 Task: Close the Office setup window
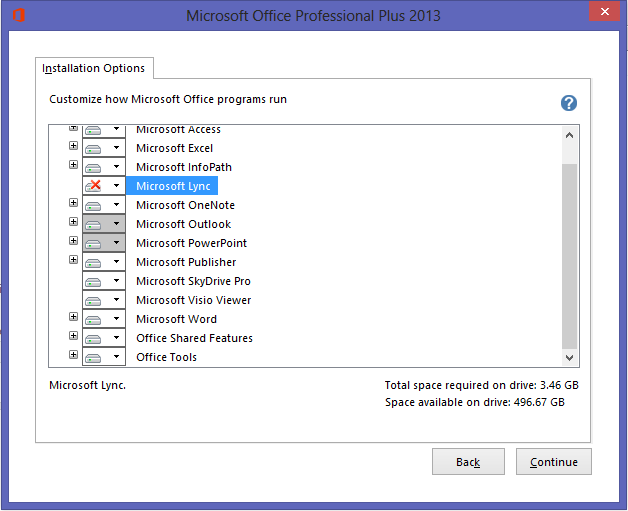pos(605,11)
